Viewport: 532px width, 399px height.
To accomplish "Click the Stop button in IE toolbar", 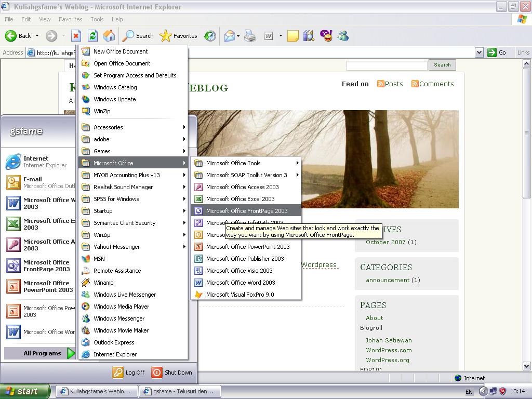I will coord(76,36).
